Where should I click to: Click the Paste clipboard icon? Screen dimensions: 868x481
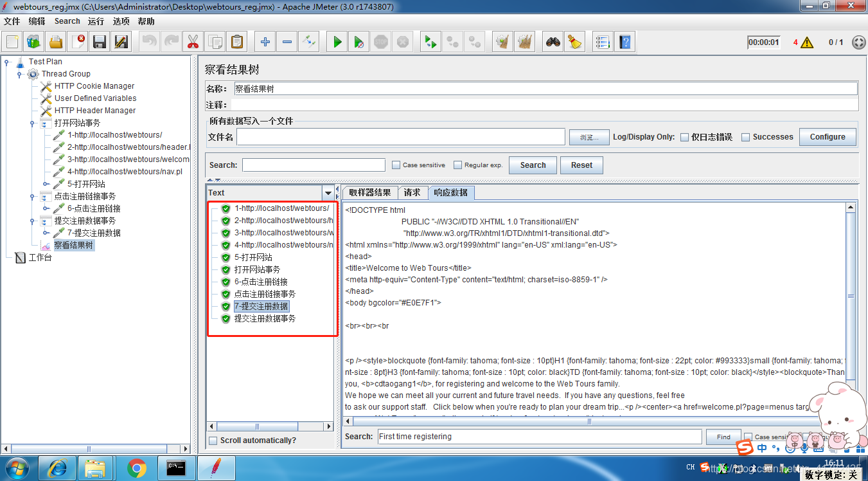(237, 42)
